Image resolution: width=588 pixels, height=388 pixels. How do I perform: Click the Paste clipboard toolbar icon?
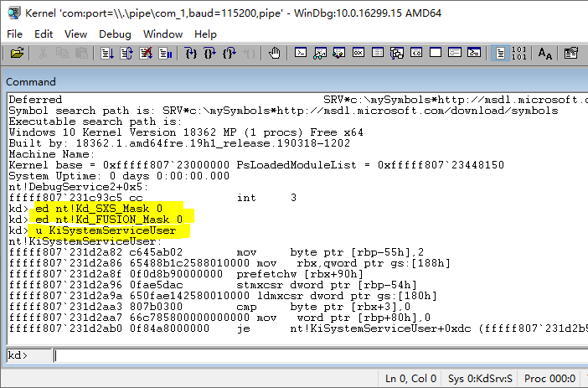pos(81,54)
